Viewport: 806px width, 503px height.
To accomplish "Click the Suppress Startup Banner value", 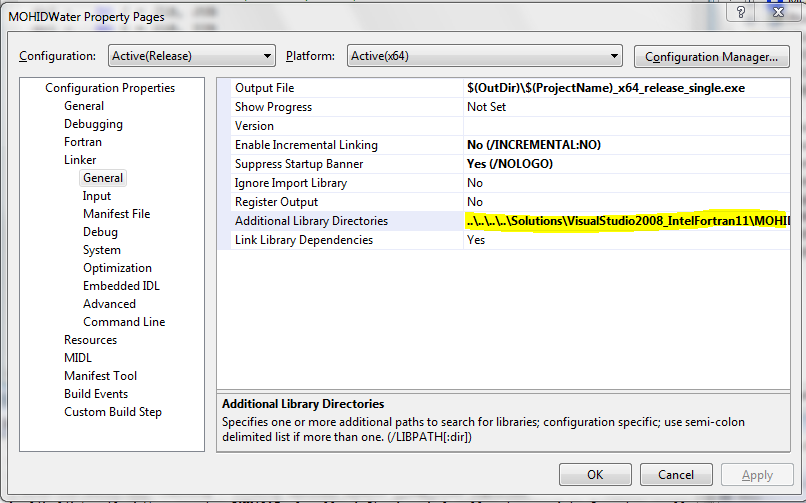I will click(625, 164).
